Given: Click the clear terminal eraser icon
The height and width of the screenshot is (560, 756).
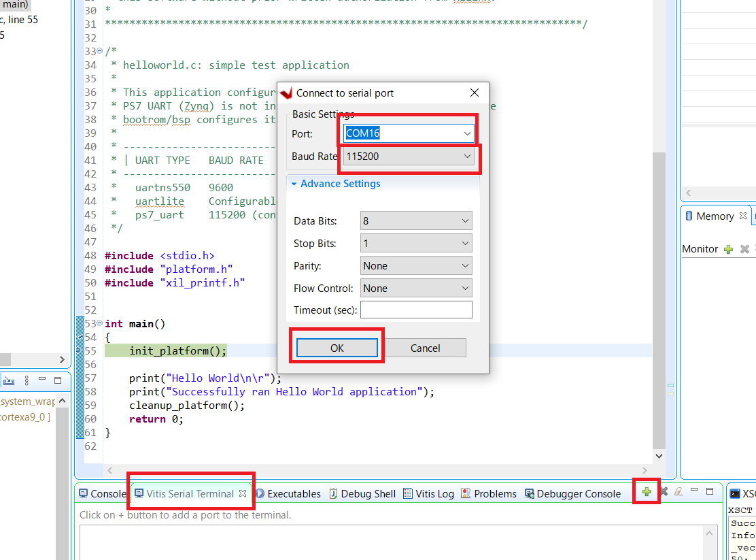Looking at the screenshot, I should coord(679,492).
